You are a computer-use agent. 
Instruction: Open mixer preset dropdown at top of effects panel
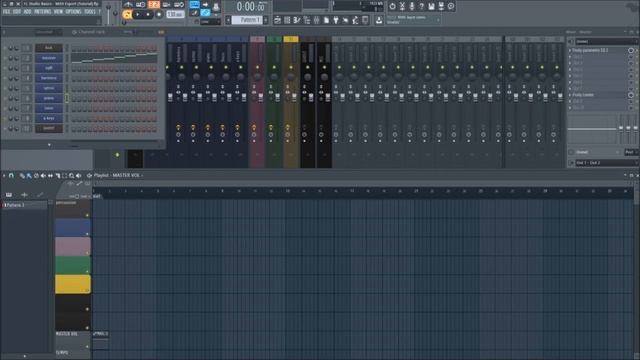[x=606, y=42]
